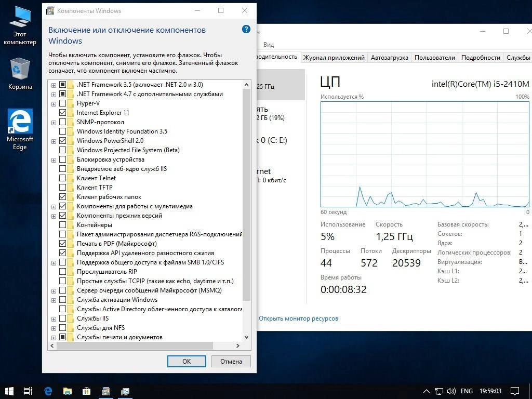532x399 pixels.
Task: Enable the Клиент Telnet checkbox
Action: pyautogui.click(x=62, y=178)
